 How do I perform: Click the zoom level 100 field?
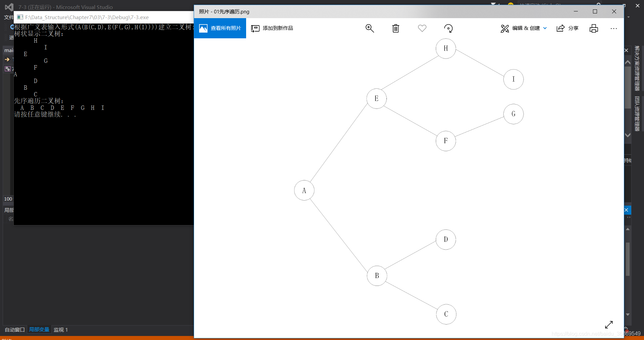[8, 199]
